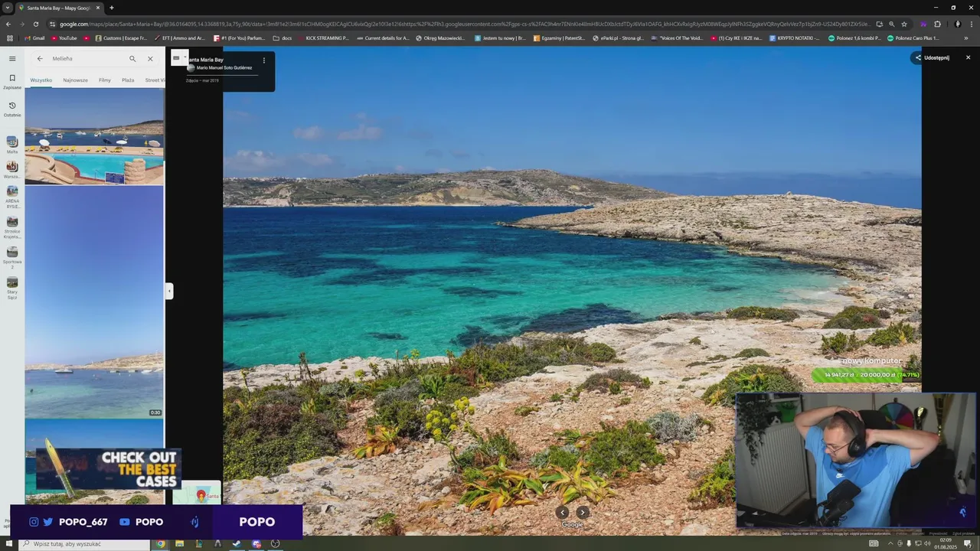Reload the page in Chrome
This screenshot has height=551, width=980.
[35, 24]
